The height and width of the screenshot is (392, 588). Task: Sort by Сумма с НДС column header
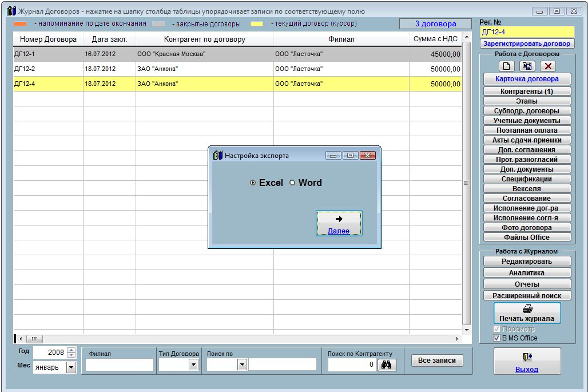[436, 39]
